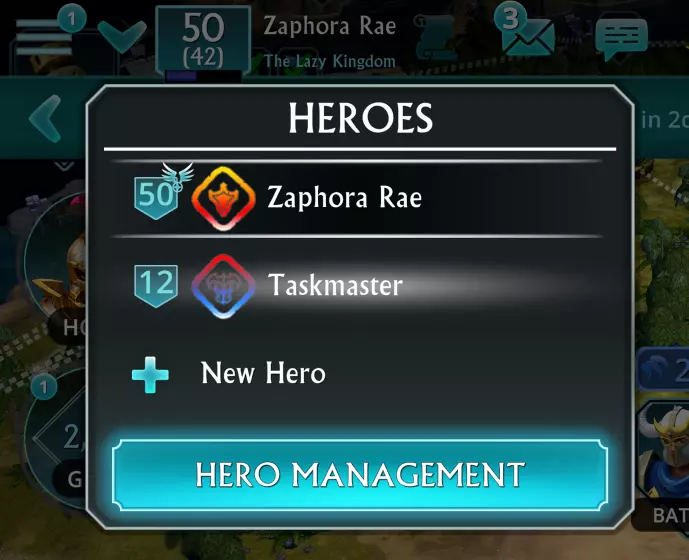Select the New Hero text option
Screen dimensions: 689x560
(263, 373)
